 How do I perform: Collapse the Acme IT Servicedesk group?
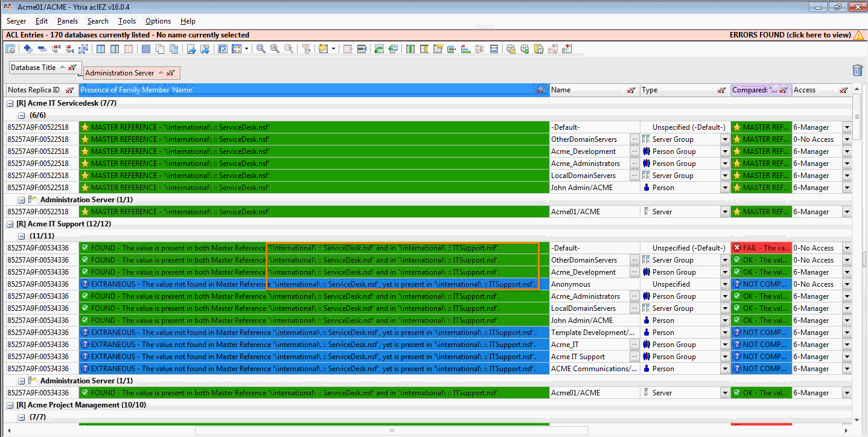click(10, 103)
